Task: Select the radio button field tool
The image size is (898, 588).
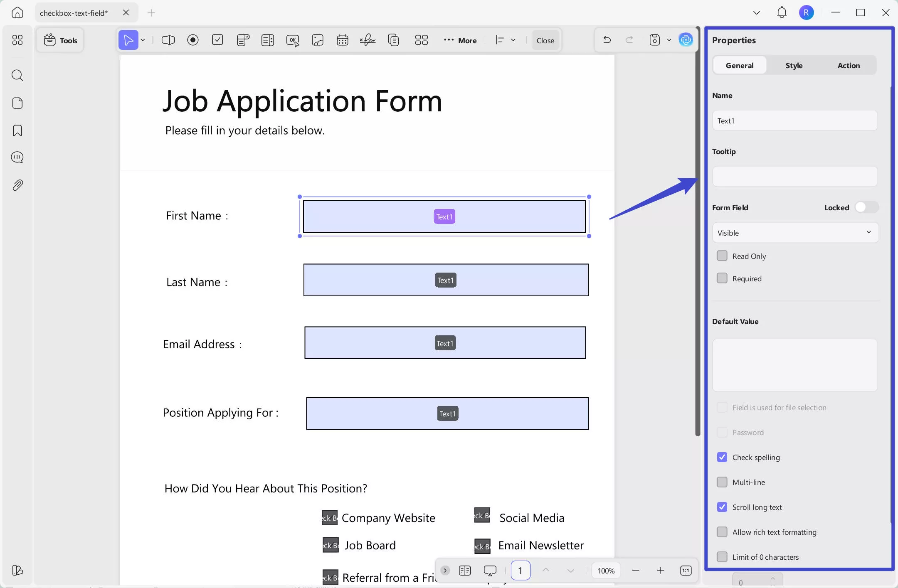Action: (193, 40)
